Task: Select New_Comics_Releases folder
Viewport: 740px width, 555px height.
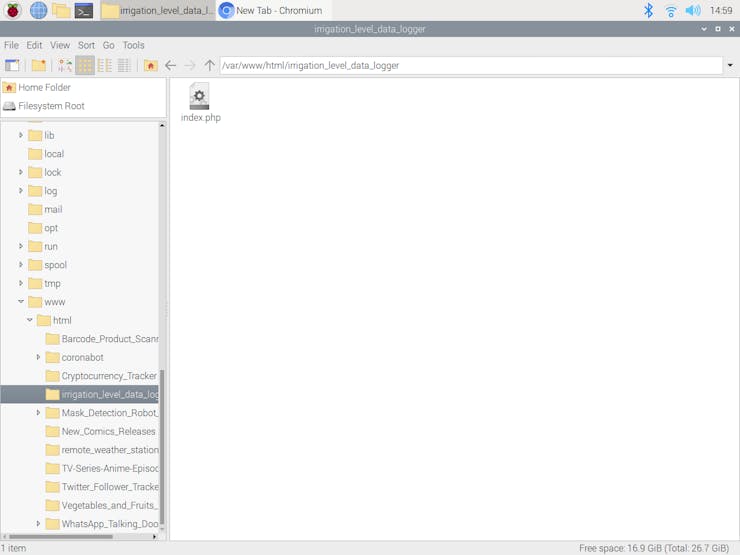Action: click(101, 431)
